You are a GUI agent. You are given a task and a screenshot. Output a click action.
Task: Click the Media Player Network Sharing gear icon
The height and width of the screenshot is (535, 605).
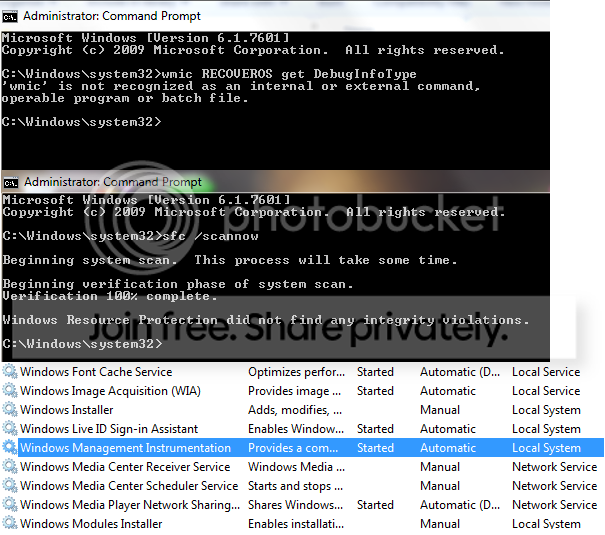coord(10,505)
